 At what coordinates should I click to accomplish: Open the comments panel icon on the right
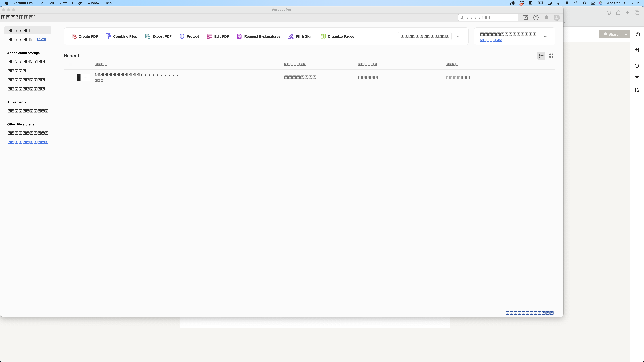(x=637, y=78)
